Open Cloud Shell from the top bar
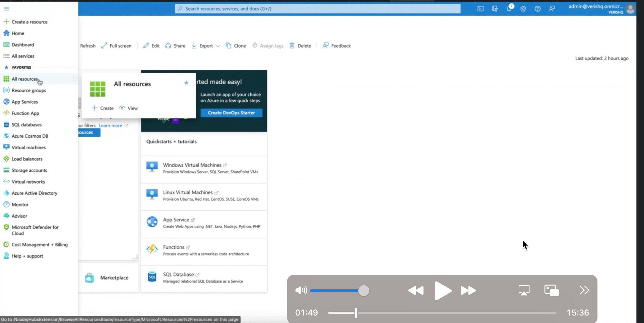This screenshot has width=644, height=323. coord(480,9)
